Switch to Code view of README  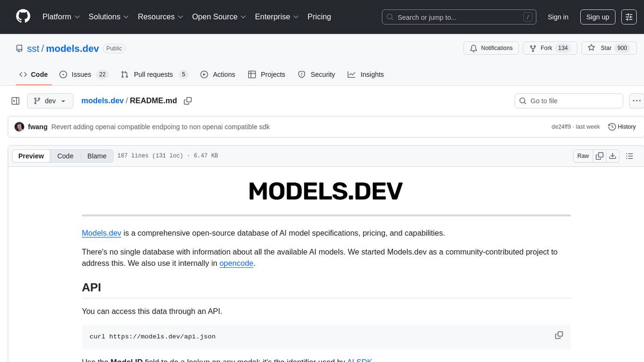click(65, 156)
